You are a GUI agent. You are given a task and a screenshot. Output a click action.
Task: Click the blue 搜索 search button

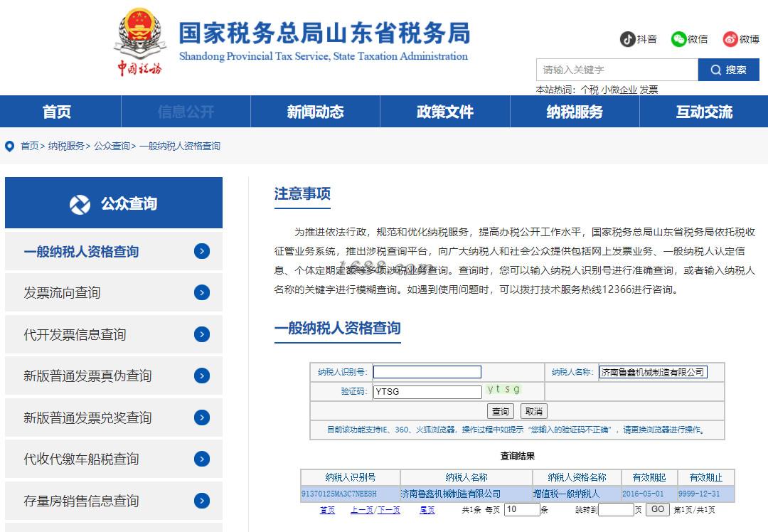point(729,70)
